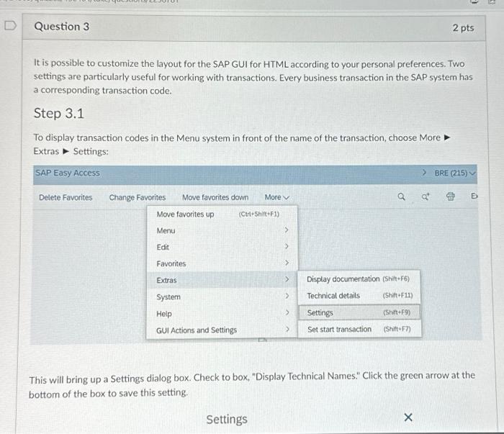
Task: Click Move favorites down button
Action: [x=215, y=197]
